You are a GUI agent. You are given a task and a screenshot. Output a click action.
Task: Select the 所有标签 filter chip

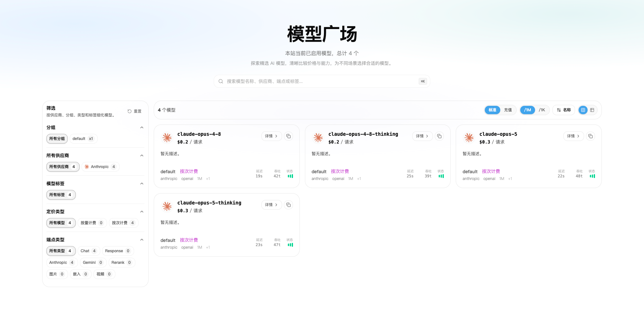61,195
